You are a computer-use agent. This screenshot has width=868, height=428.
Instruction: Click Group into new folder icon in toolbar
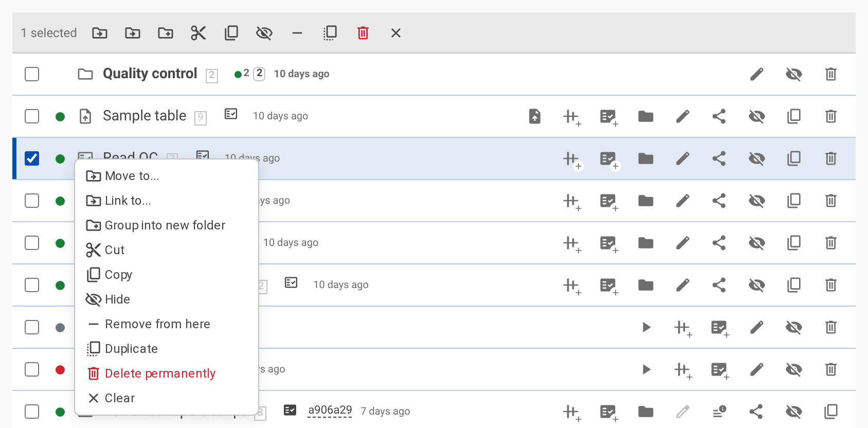point(166,33)
